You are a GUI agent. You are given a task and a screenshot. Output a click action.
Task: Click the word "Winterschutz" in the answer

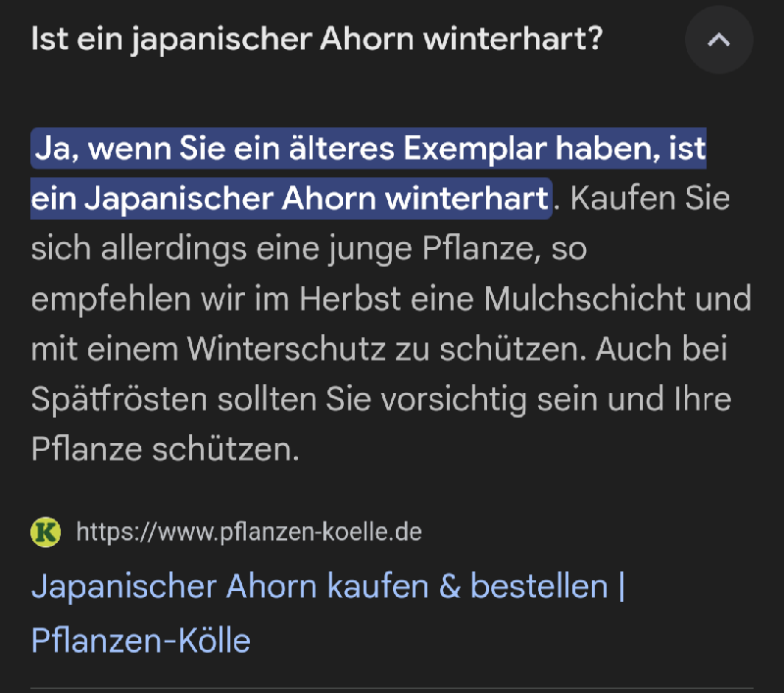286,349
